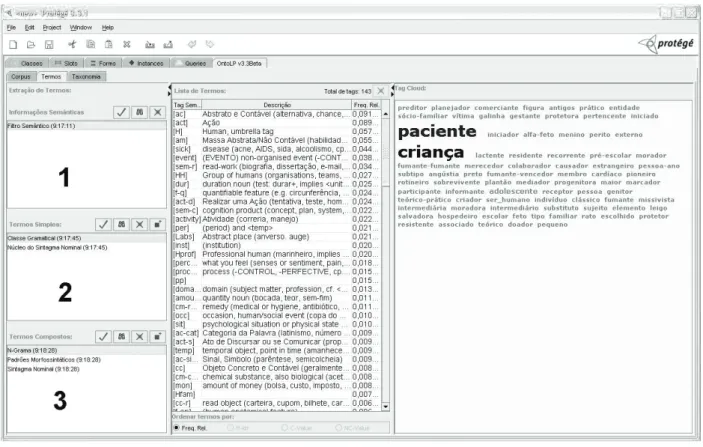This screenshot has height=447, width=703.
Task: Select the 'N-Grama (9:18:28)' entry
Action: [87, 350]
